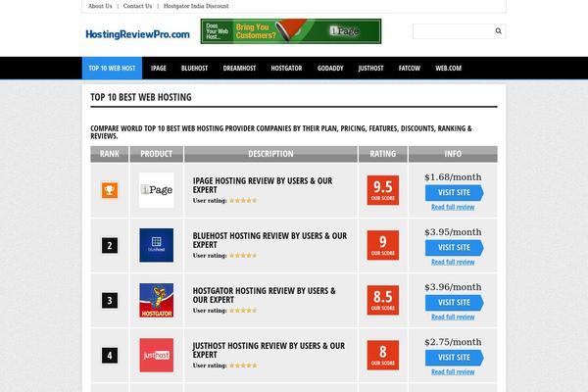The height and width of the screenshot is (392, 588).
Task: Click the Rank column header
Action: point(110,154)
